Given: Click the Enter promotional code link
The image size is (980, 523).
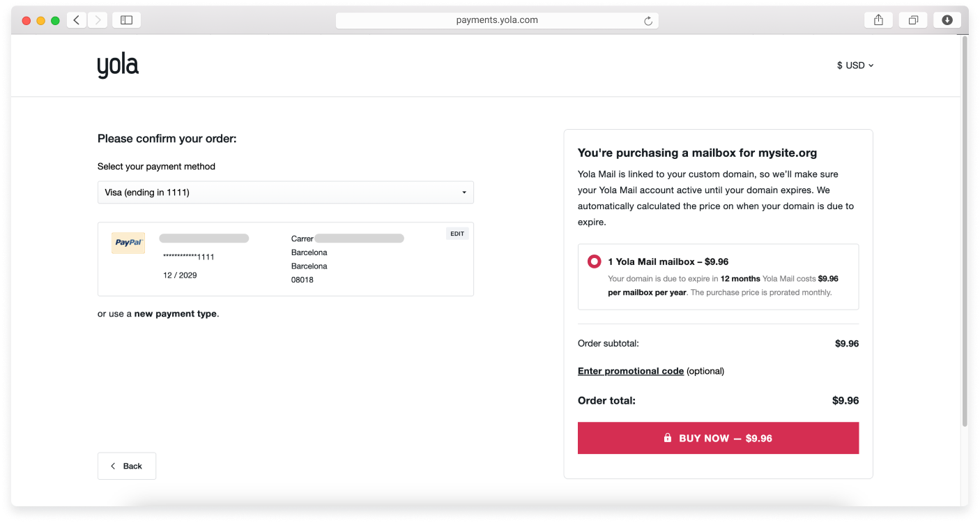Looking at the screenshot, I should click(630, 371).
